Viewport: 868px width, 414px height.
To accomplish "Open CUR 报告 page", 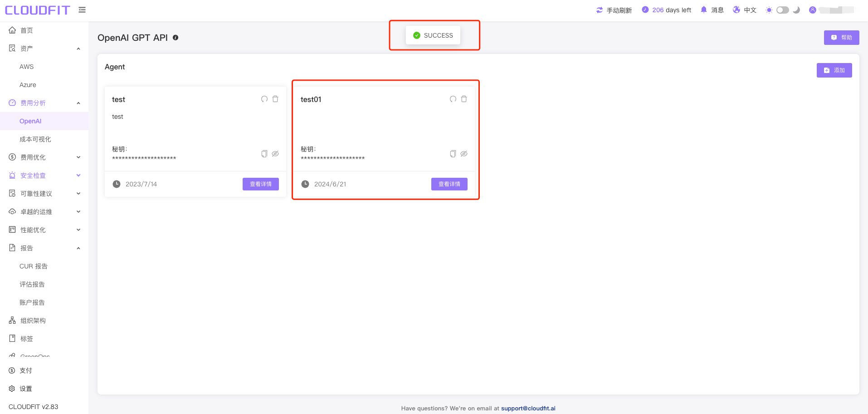I will [x=44, y=266].
